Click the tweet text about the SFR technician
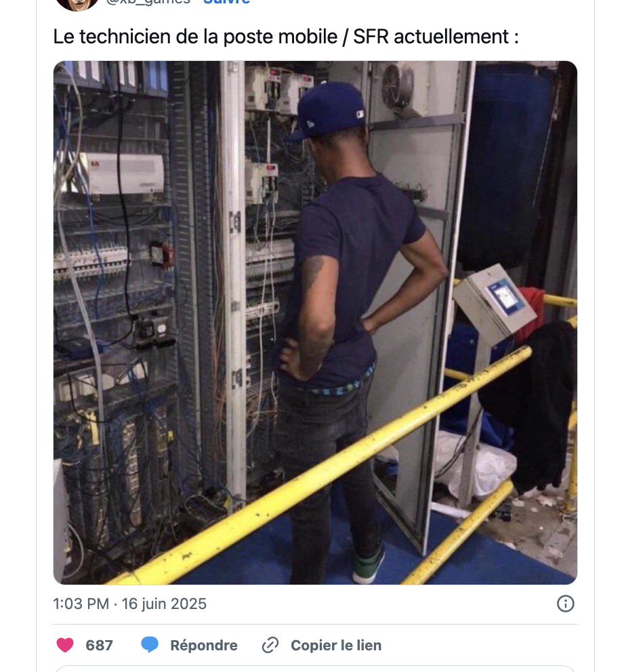 click(x=286, y=37)
